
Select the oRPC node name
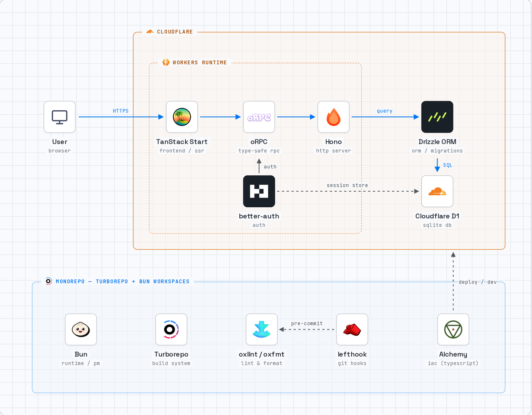pyautogui.click(x=259, y=142)
